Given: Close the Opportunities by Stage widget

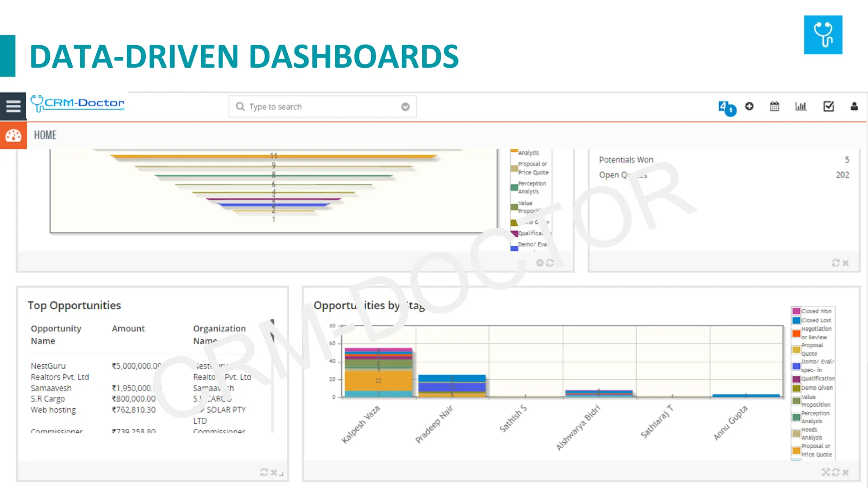Looking at the screenshot, I should pyautogui.click(x=846, y=472).
